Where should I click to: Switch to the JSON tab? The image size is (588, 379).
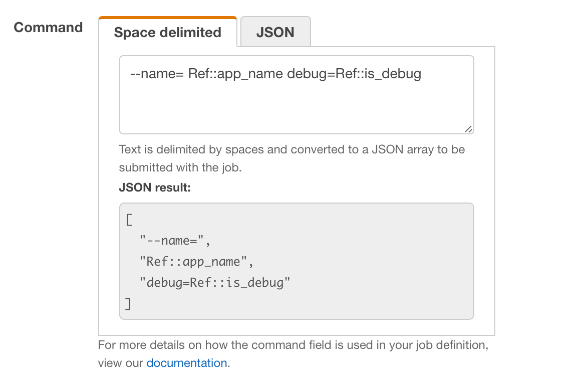coord(275,32)
